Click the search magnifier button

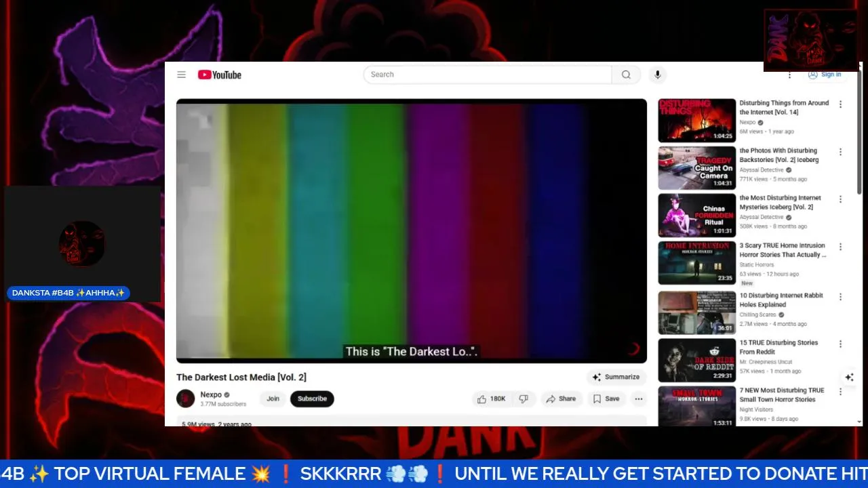click(626, 75)
